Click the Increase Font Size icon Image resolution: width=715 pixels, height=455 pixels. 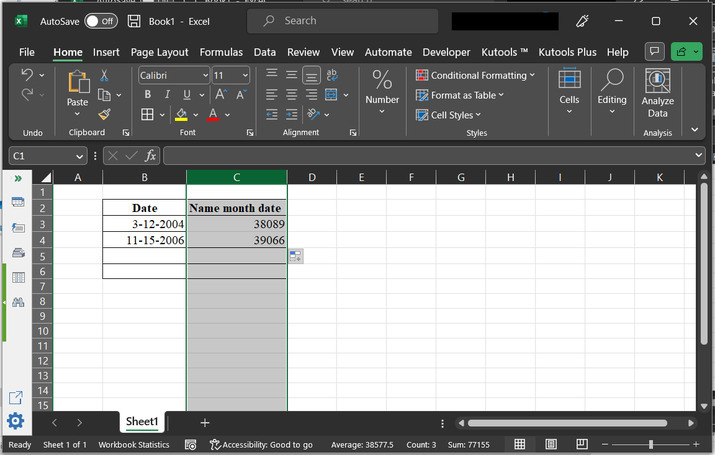click(x=223, y=95)
